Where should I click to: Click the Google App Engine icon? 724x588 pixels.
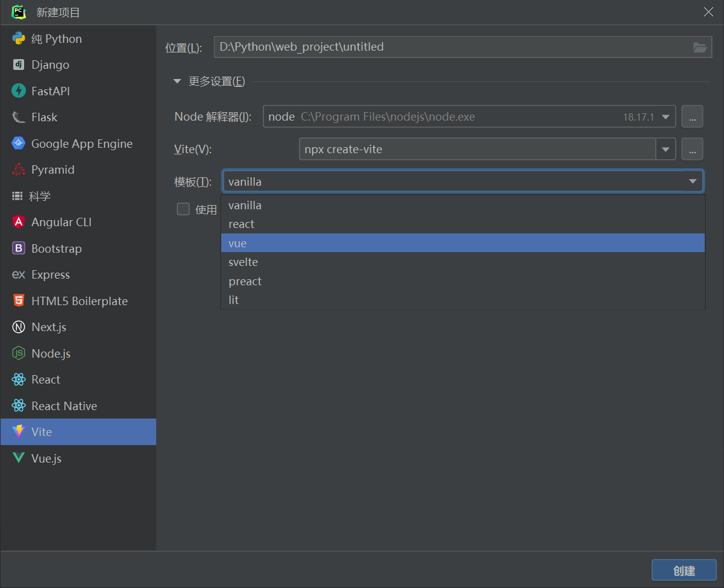[x=19, y=144]
